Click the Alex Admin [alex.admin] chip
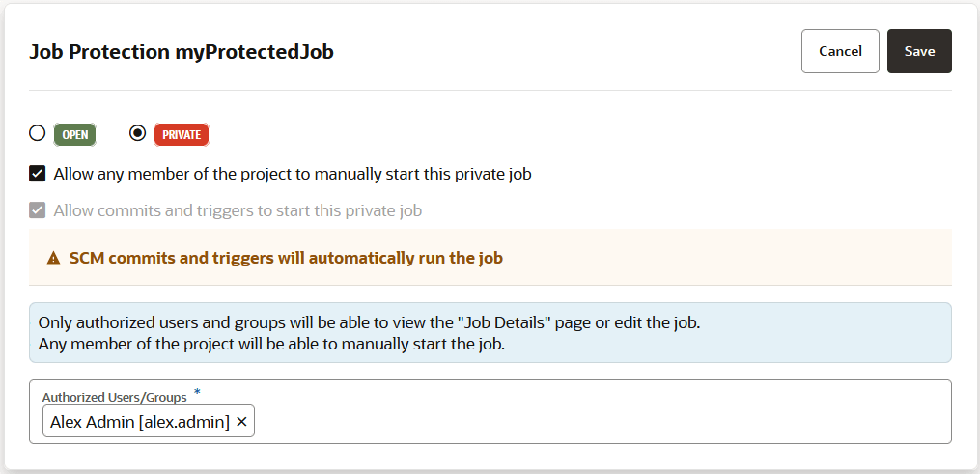Viewport: 980px width, 474px height. tap(140, 422)
